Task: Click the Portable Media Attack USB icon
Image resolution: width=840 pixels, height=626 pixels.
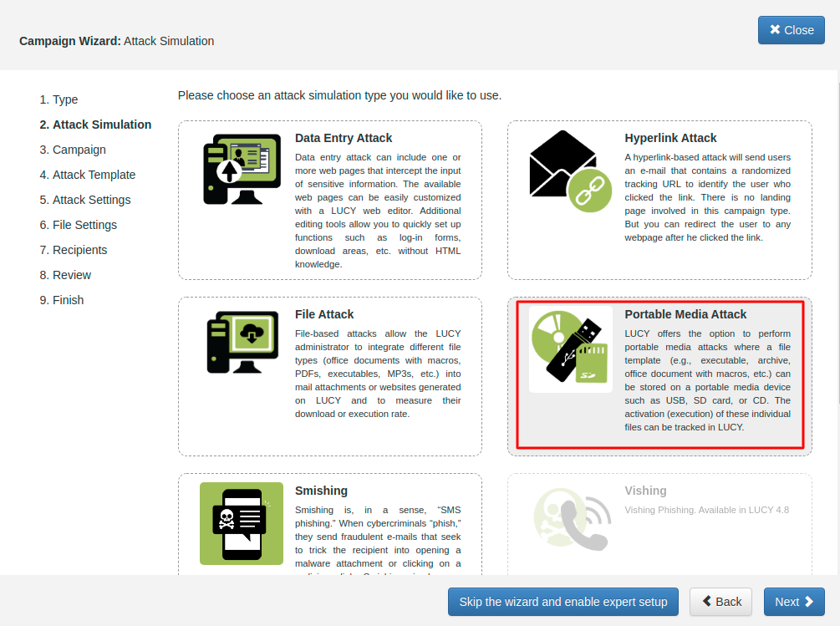Action: [571, 348]
